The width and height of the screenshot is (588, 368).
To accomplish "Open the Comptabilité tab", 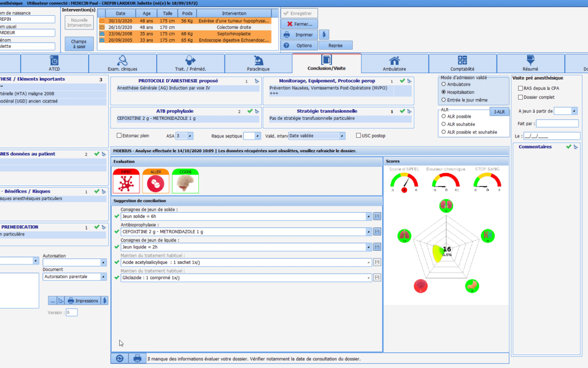I will point(462,63).
